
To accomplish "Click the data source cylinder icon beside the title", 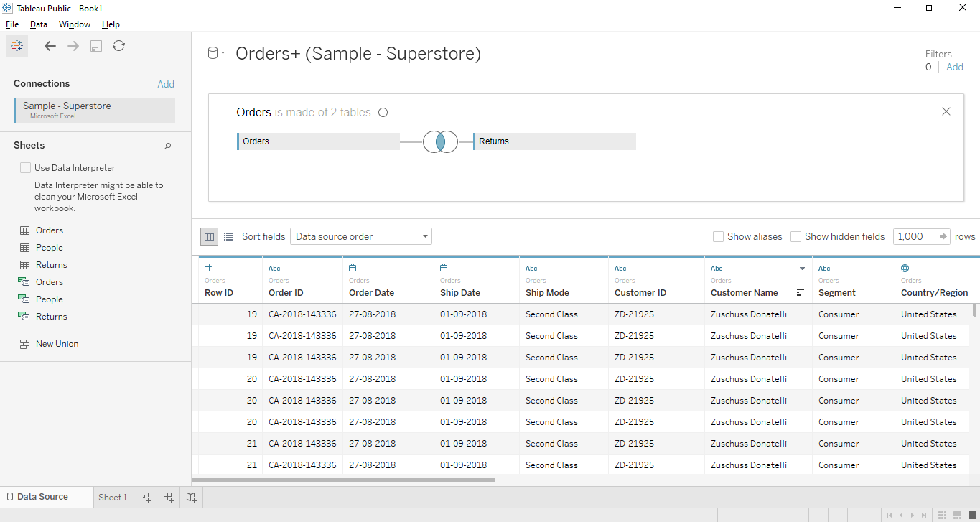I will [x=213, y=53].
